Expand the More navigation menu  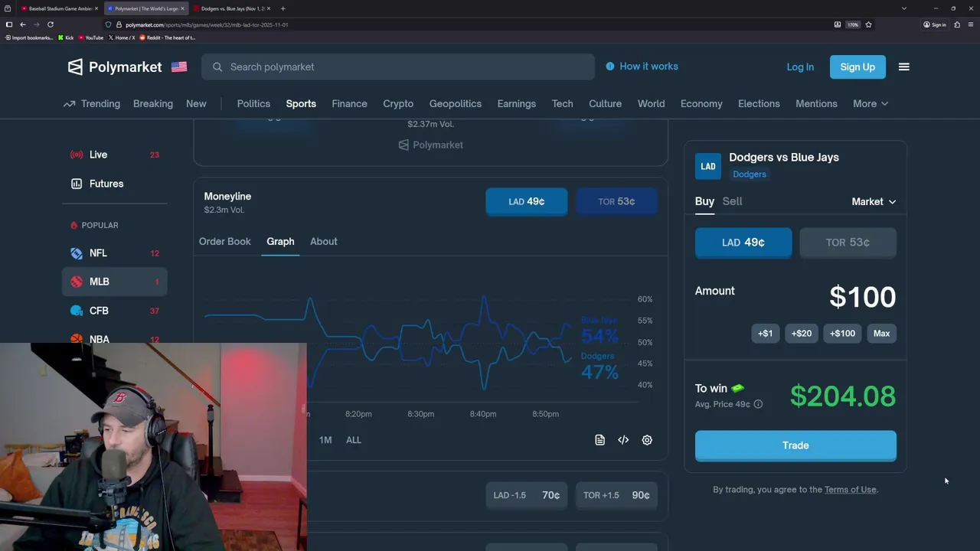pyautogui.click(x=871, y=103)
